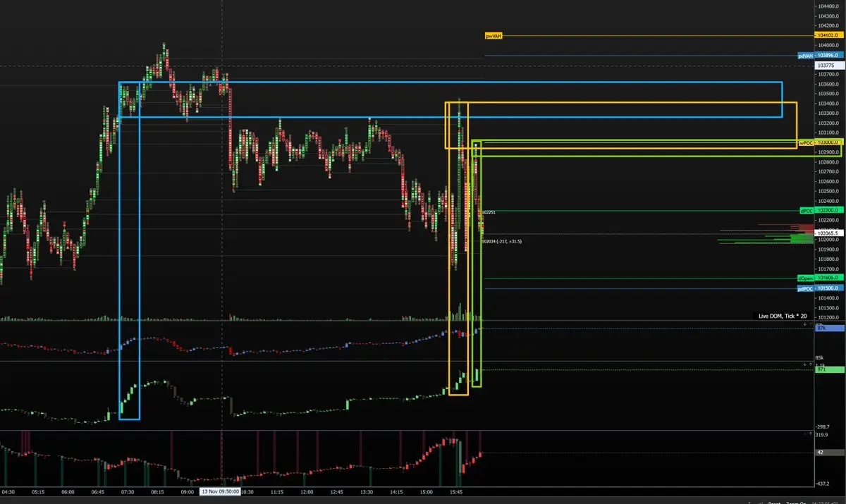Click the 13 Nov 09:50:00 time label

pos(219,491)
